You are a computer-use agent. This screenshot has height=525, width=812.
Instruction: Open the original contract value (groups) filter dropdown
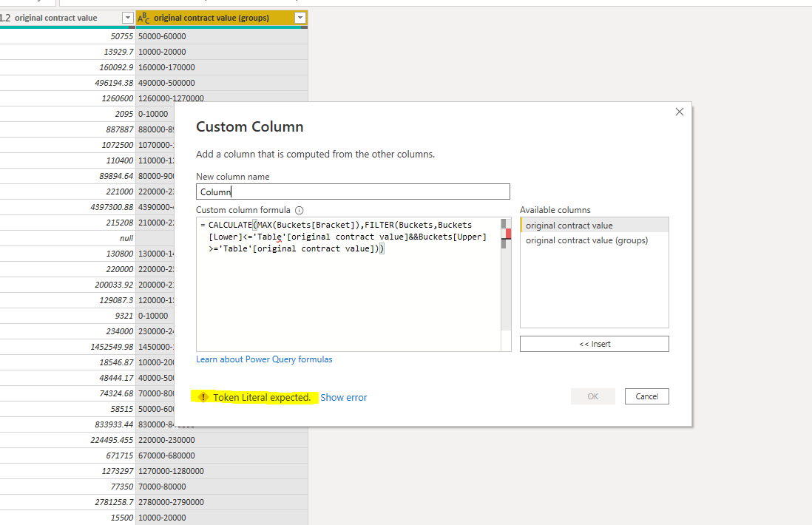pyautogui.click(x=300, y=18)
